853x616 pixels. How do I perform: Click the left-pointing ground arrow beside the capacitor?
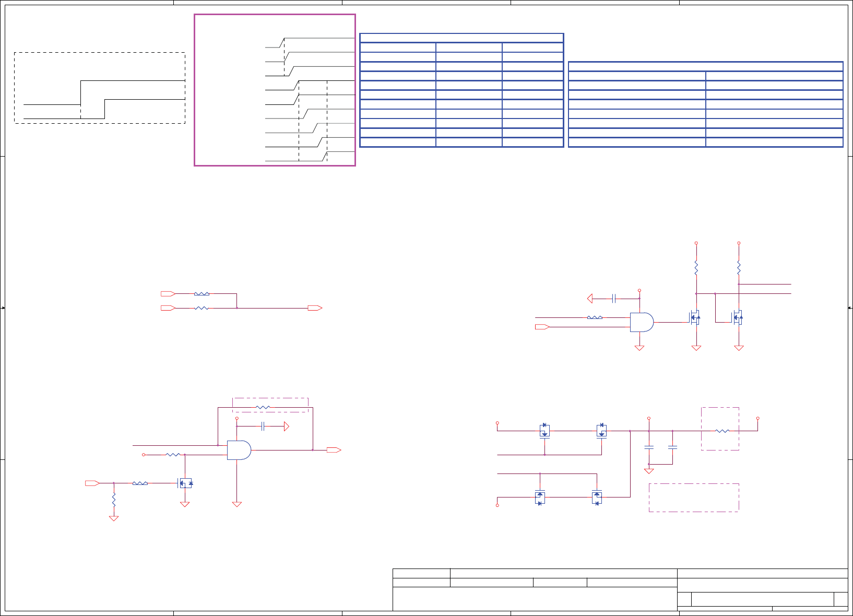pos(590,299)
